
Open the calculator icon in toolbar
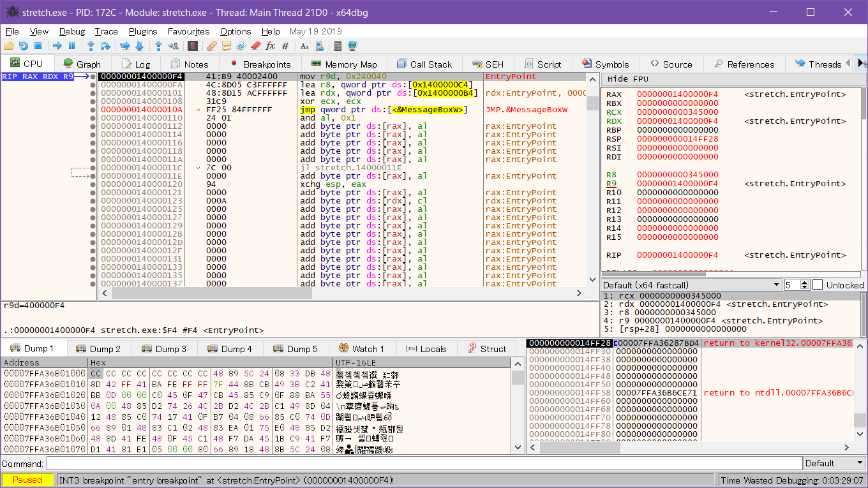(338, 46)
